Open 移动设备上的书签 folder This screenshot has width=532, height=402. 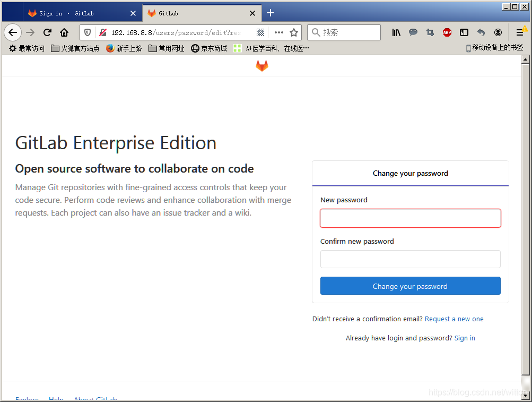(494, 48)
